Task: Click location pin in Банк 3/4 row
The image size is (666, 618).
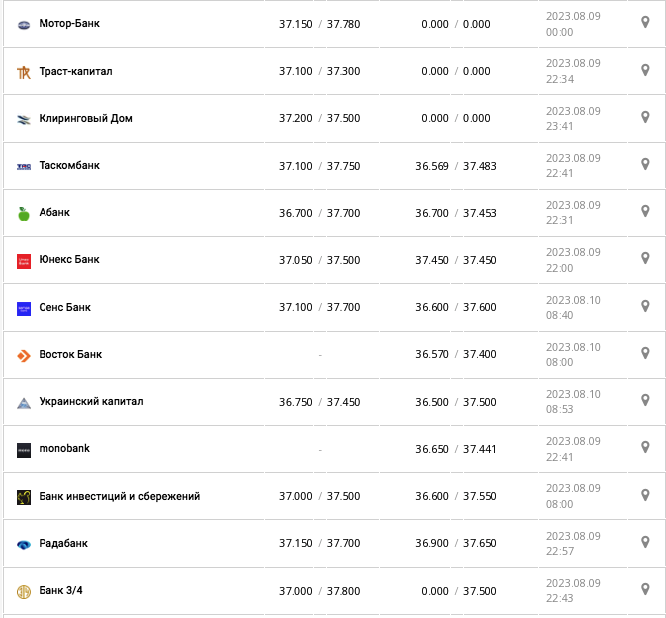Action: 645,589
